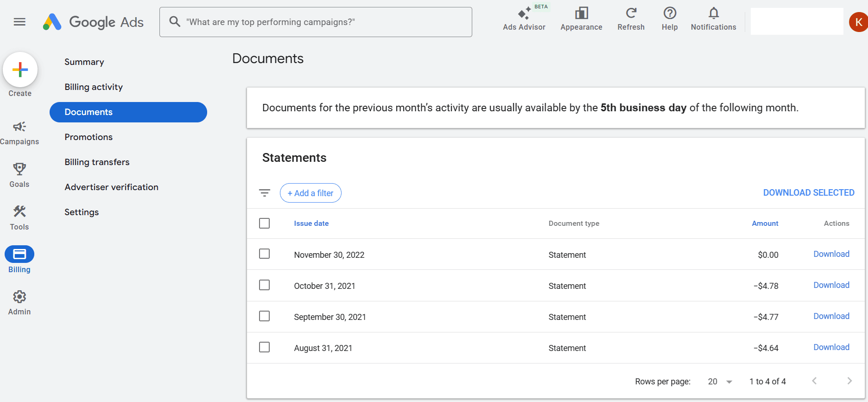Click the Create plus button
The image size is (868, 402).
20,70
